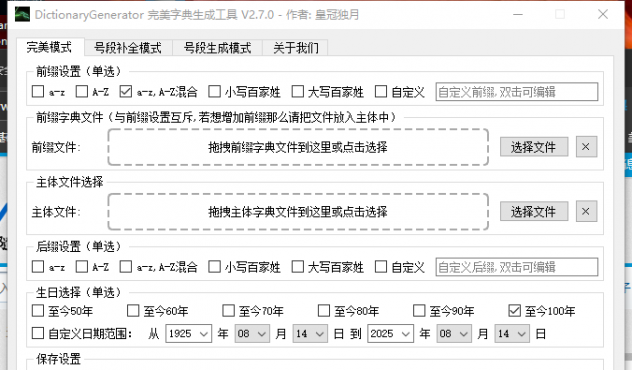The width and height of the screenshot is (632, 370).
Task: Open the 号段补全模式 tab
Action: click(x=128, y=48)
